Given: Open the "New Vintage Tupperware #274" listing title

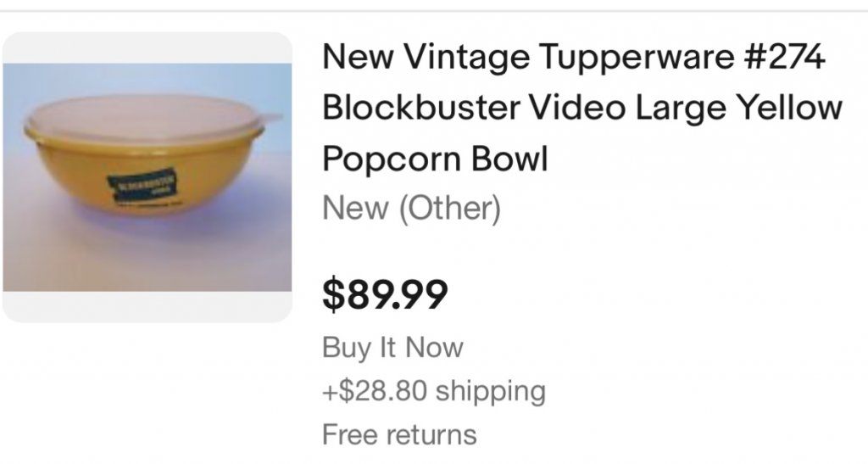Looking at the screenshot, I should coord(574,59).
